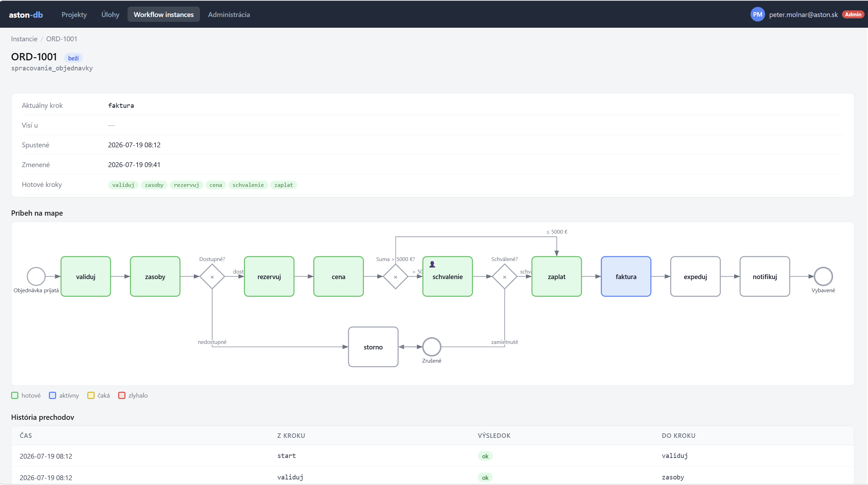Click the VÝSLEDOK column header
This screenshot has width=868, height=485.
tap(494, 436)
